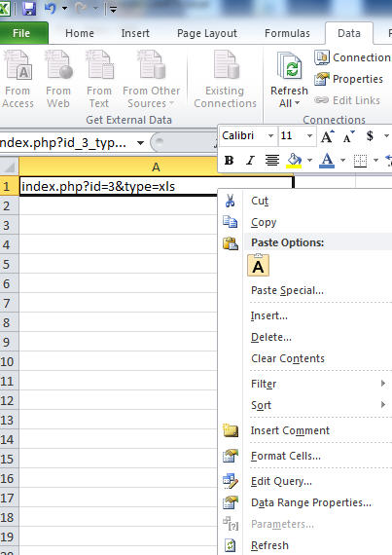The height and width of the screenshot is (555, 392).
Task: Click the Undo arrow icon
Action: tap(51, 8)
